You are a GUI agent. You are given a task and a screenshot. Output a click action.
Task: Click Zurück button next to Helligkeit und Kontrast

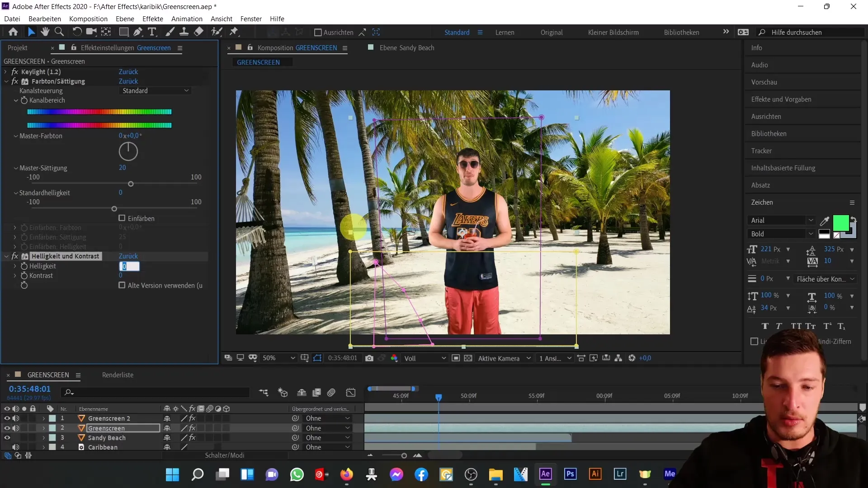pos(128,256)
